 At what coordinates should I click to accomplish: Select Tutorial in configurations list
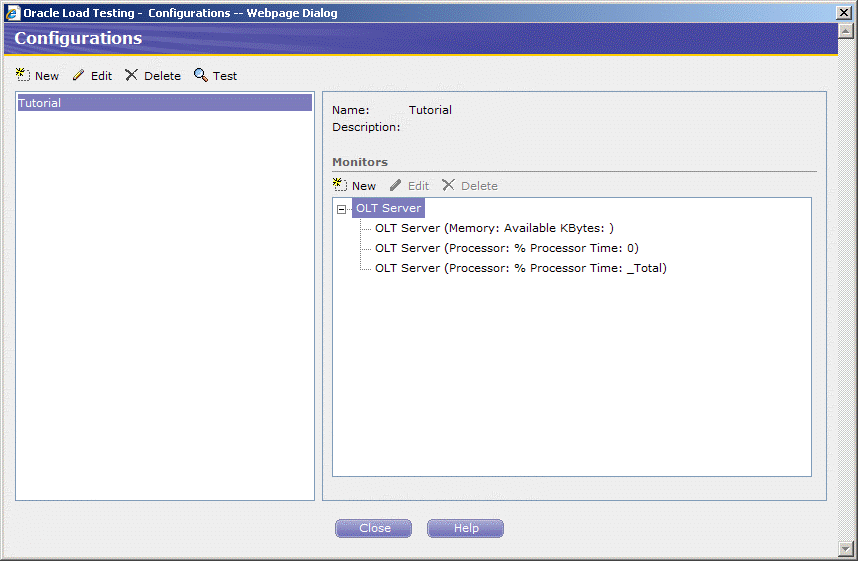(165, 102)
